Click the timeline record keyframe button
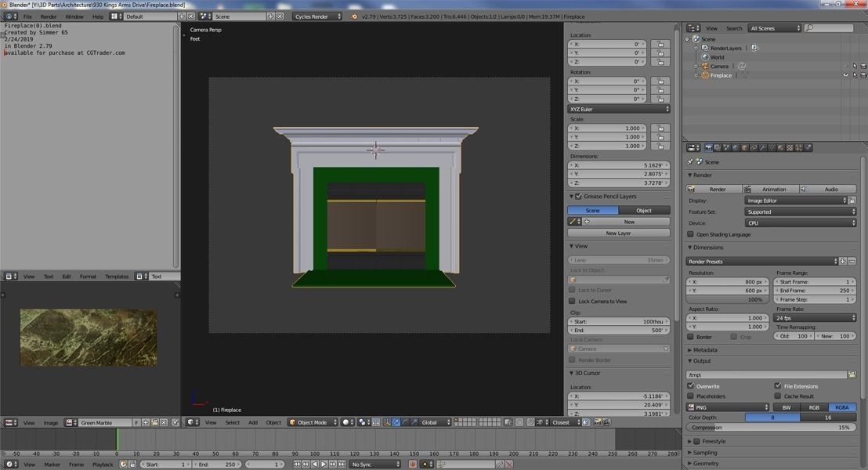This screenshot has width=868, height=470. [x=412, y=465]
